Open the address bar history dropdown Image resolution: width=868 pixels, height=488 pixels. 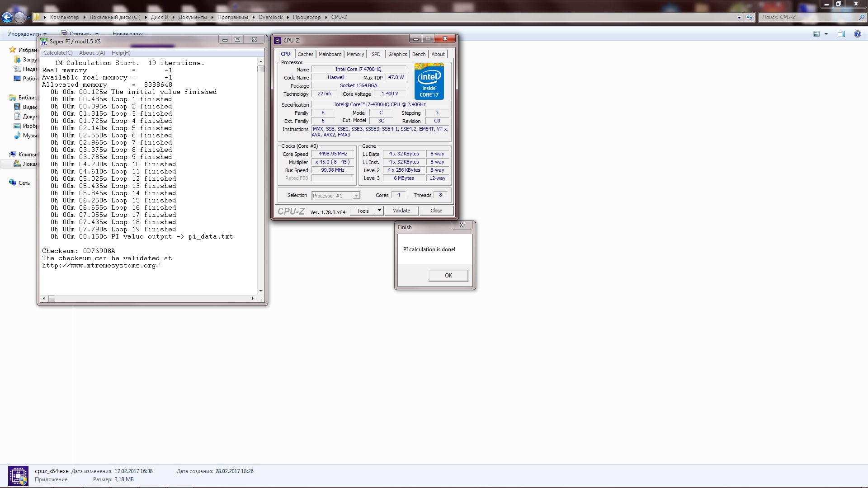point(739,17)
